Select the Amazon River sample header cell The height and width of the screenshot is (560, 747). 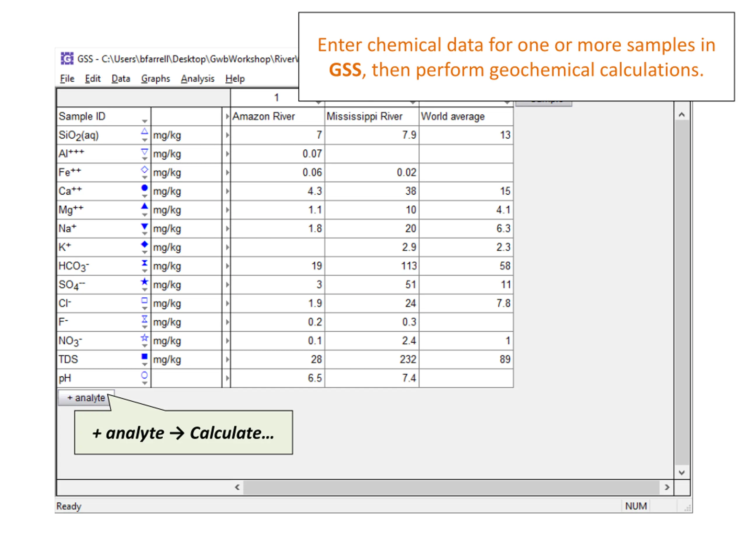coord(277,116)
